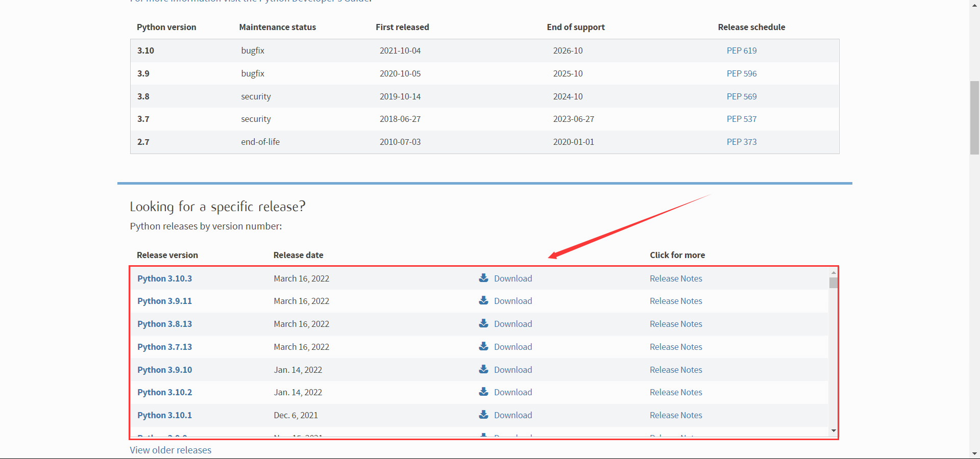The image size is (980, 459).
Task: Open the Python 3.10.1 release link
Action: [x=164, y=415]
